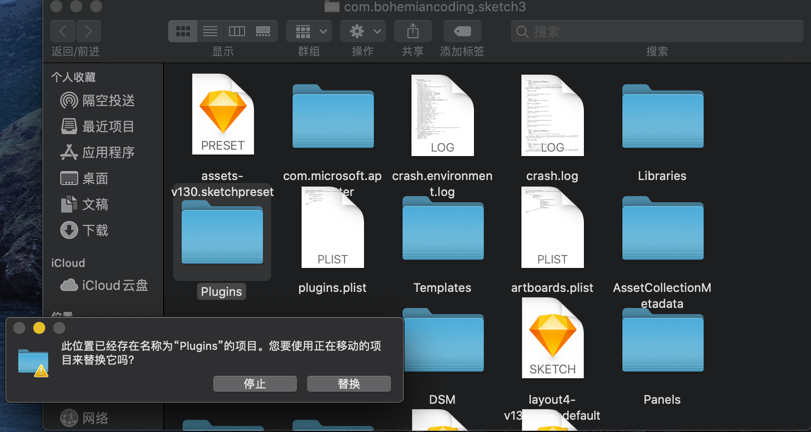Click the Panels folder name label
The height and width of the screenshot is (432, 811).
(662, 399)
